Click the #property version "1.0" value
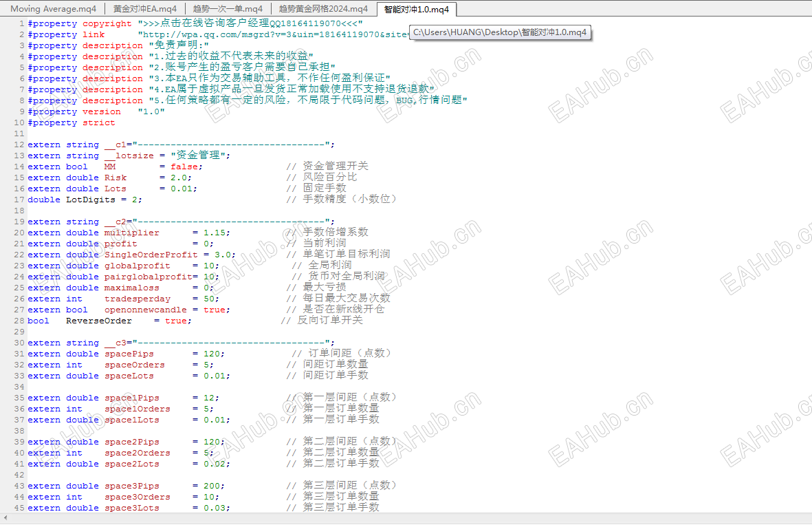 (x=151, y=112)
